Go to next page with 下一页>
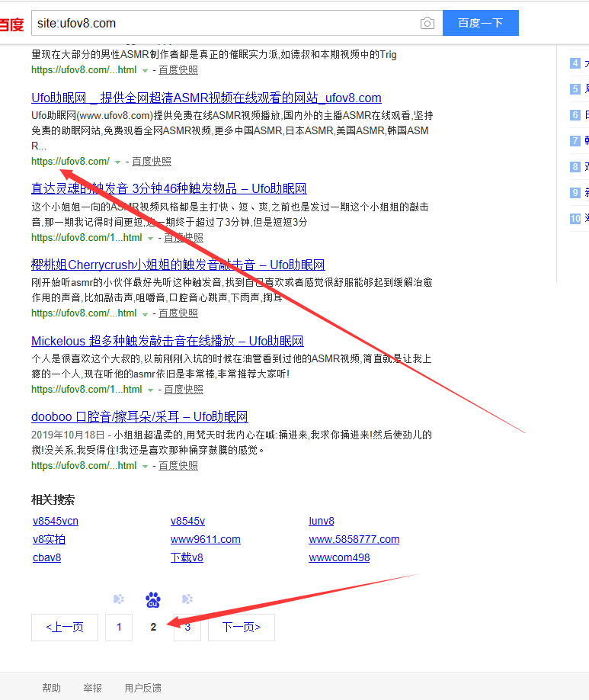Screen dimensions: 589x700 tap(242, 628)
